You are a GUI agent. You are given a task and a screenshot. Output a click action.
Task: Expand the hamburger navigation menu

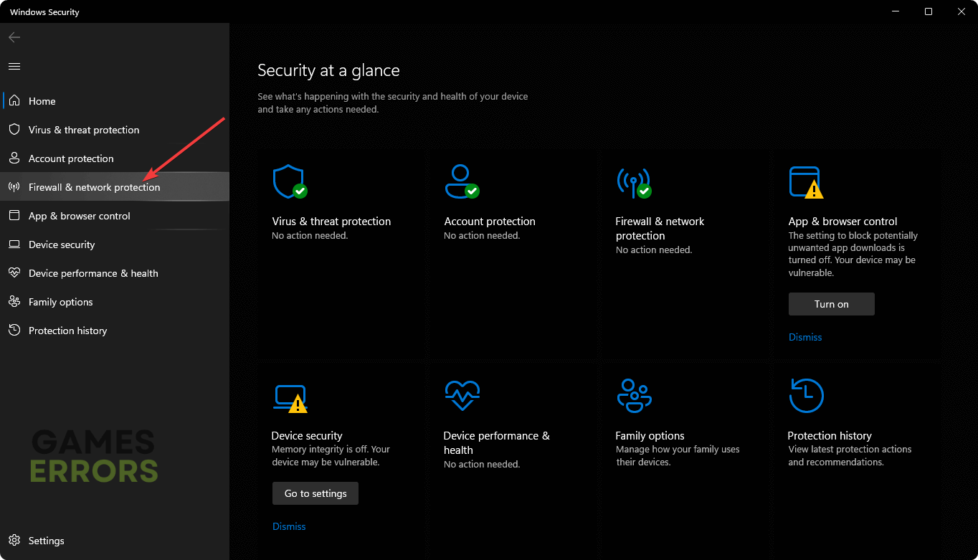click(14, 66)
